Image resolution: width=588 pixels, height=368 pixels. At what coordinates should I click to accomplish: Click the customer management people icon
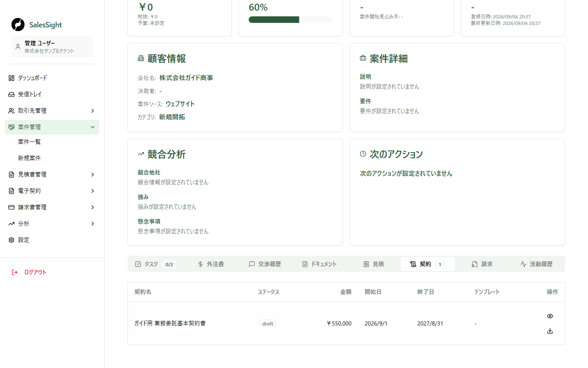pyautogui.click(x=11, y=111)
